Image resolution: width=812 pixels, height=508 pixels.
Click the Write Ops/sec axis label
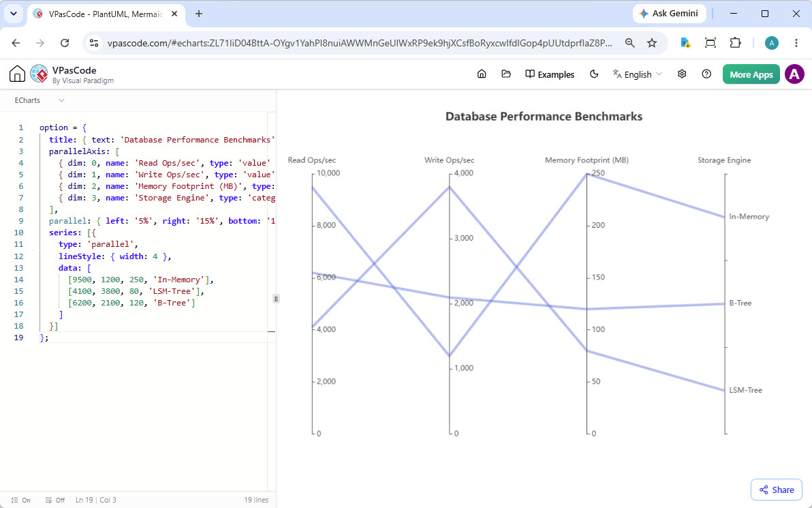[449, 160]
